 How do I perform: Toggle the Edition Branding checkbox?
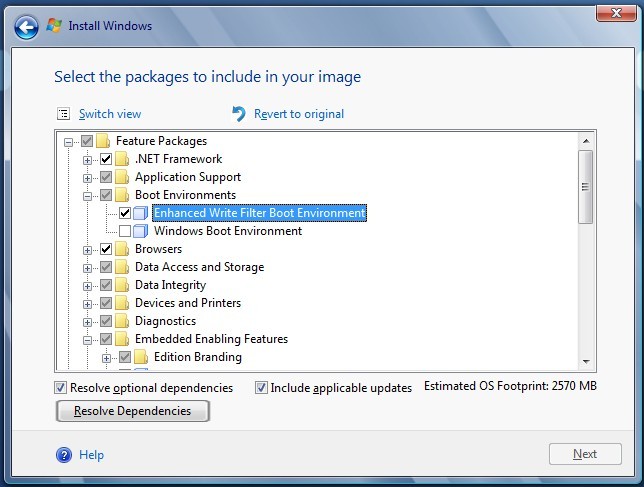[x=125, y=357]
